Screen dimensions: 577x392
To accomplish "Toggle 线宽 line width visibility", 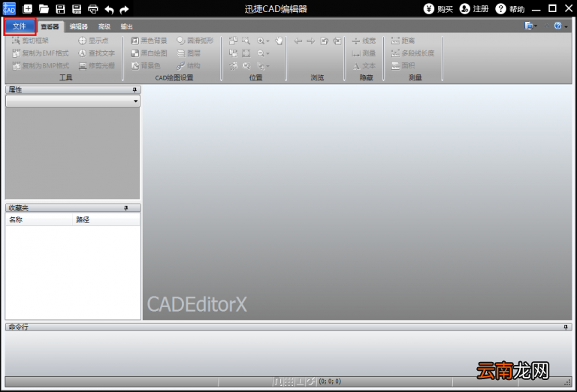I will pos(364,41).
